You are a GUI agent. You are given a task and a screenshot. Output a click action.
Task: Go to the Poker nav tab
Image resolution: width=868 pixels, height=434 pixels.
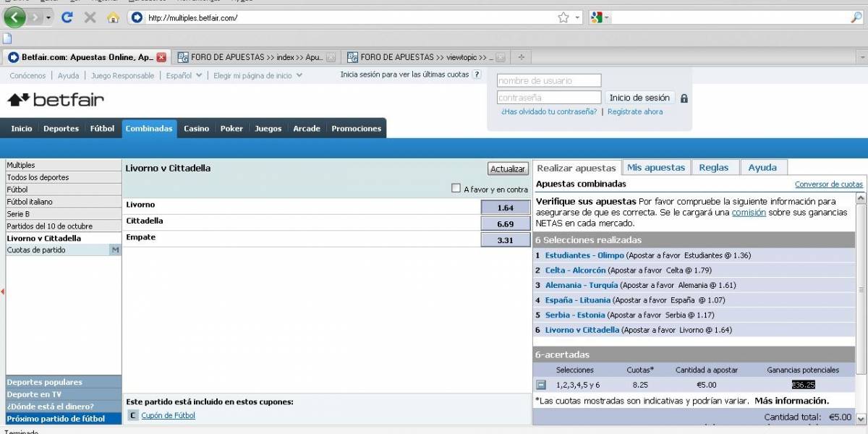(x=231, y=129)
